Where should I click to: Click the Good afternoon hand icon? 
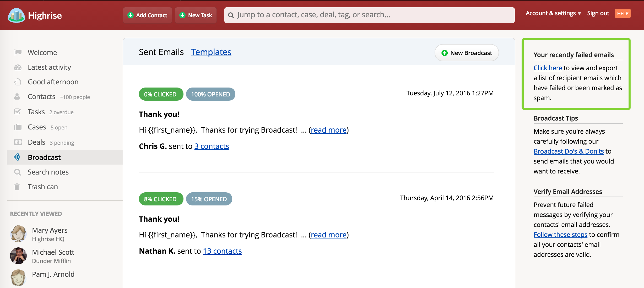click(x=18, y=82)
